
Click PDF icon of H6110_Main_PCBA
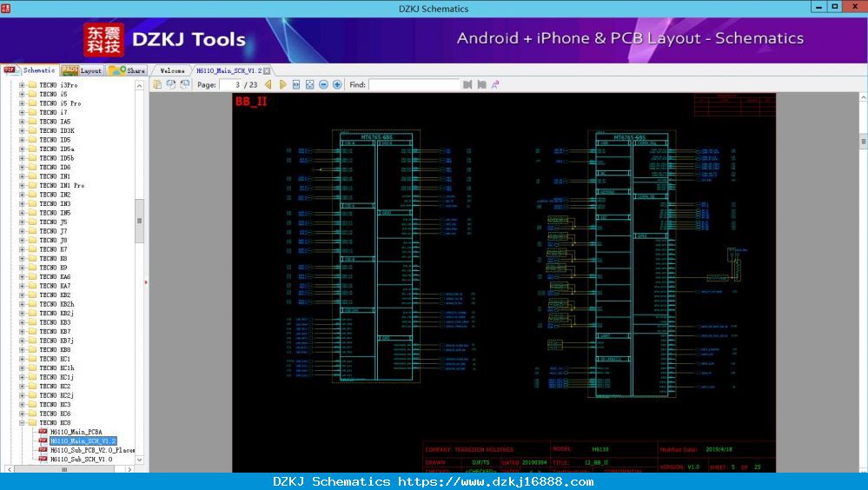point(43,432)
